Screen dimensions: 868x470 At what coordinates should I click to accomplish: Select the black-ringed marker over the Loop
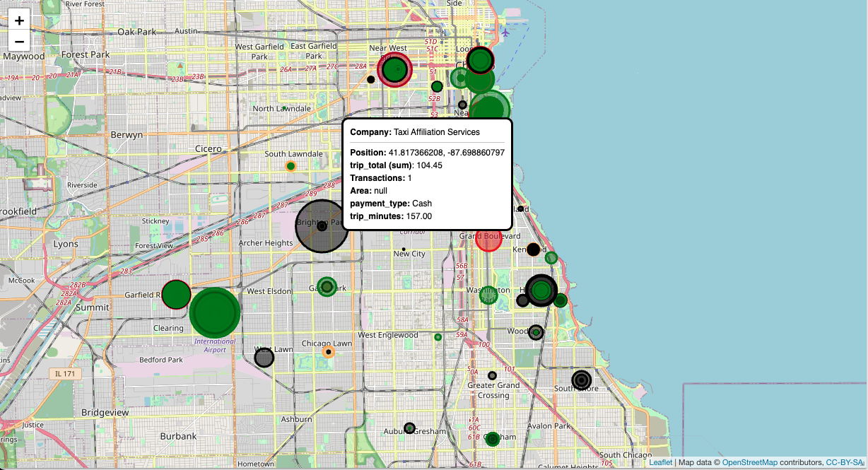[479, 61]
